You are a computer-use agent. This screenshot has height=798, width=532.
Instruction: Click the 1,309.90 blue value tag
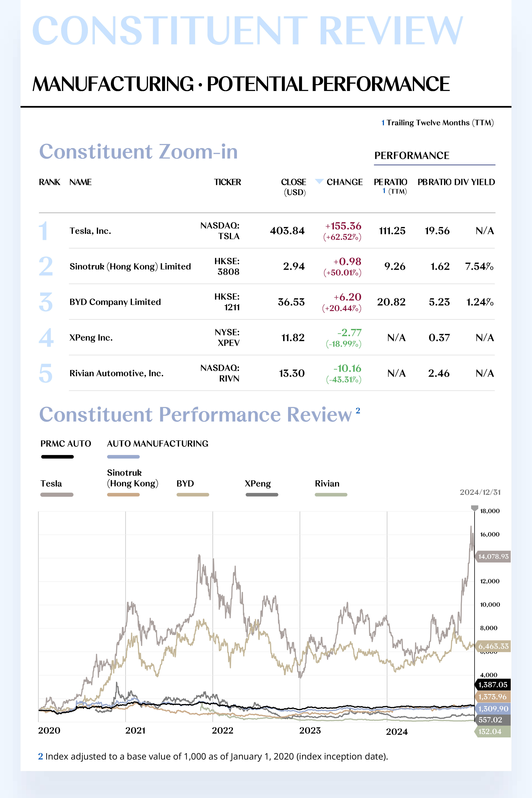[x=493, y=708]
